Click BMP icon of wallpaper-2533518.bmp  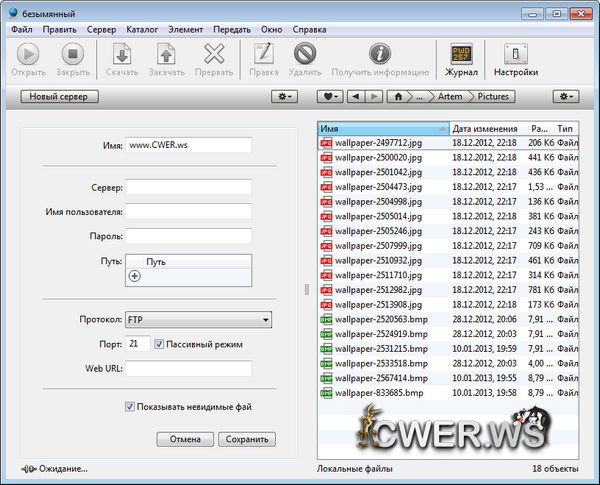326,364
